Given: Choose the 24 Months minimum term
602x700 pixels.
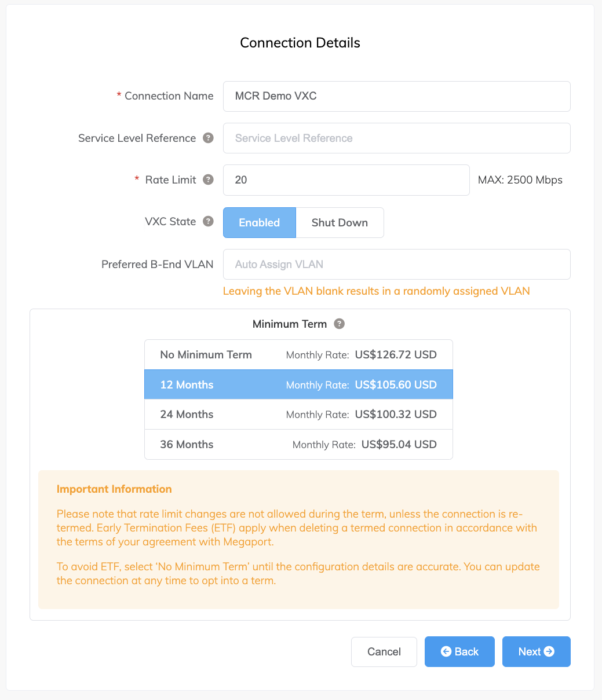Looking at the screenshot, I should pos(298,415).
